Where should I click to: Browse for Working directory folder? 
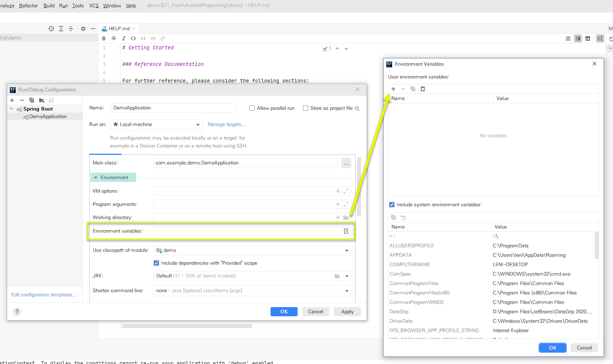[346, 217]
